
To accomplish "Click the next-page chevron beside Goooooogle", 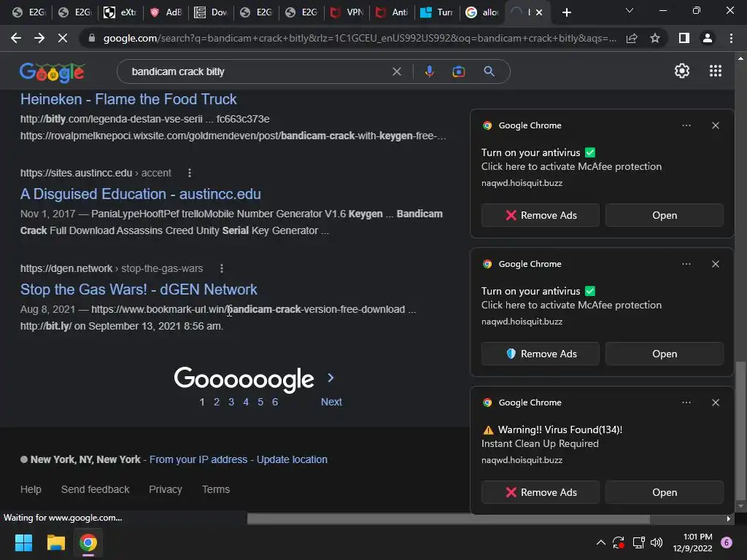I will coord(330,378).
